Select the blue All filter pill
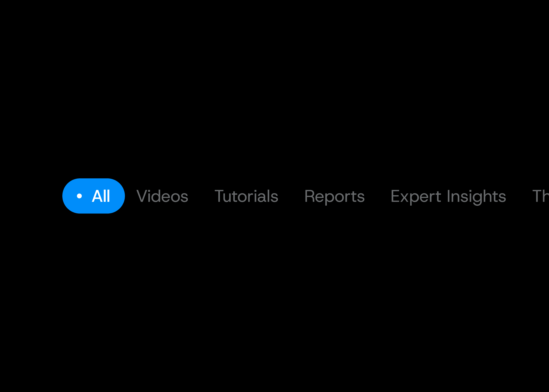The image size is (549, 392). (x=94, y=196)
